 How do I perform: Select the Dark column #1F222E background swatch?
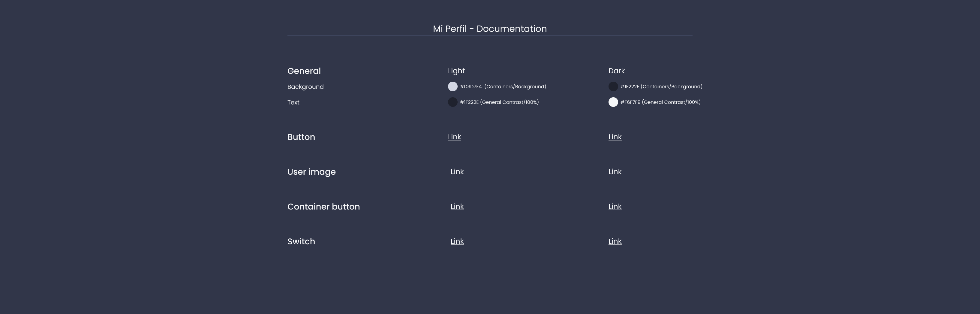pos(613,86)
